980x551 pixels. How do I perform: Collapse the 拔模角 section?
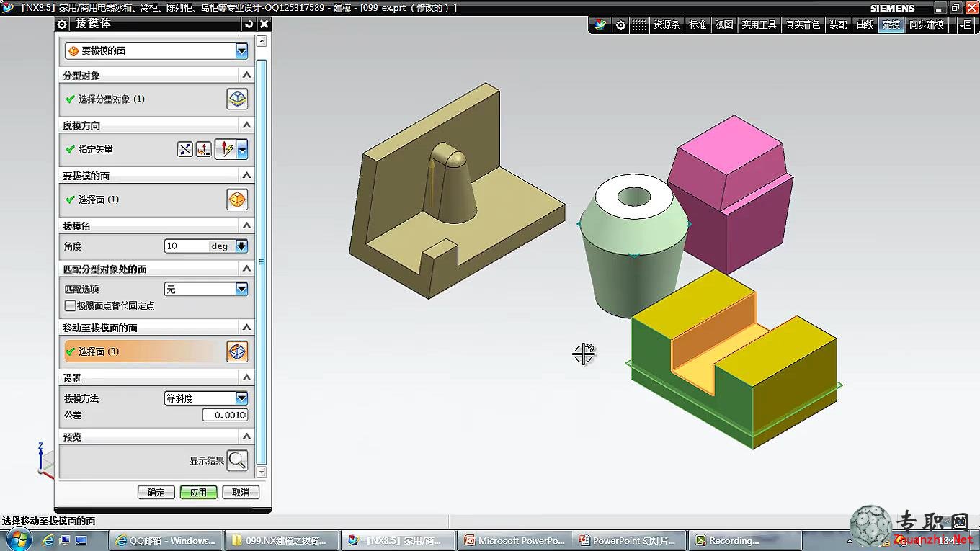[246, 225]
